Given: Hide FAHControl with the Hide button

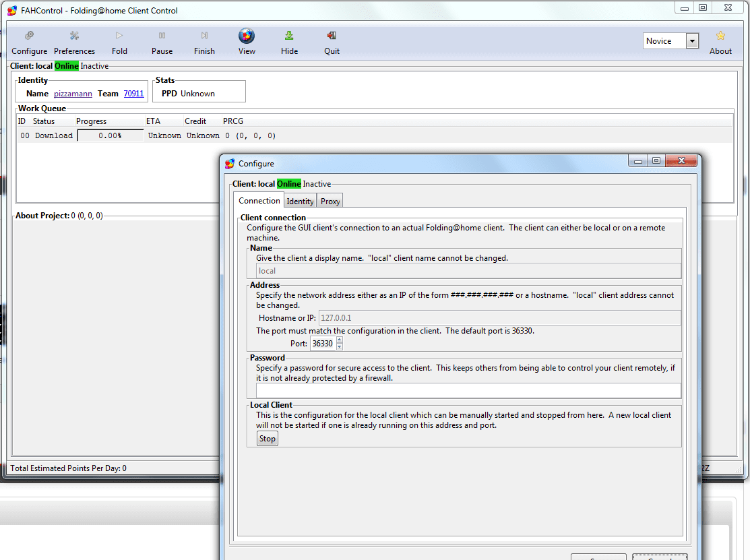Looking at the screenshot, I should pos(289,42).
